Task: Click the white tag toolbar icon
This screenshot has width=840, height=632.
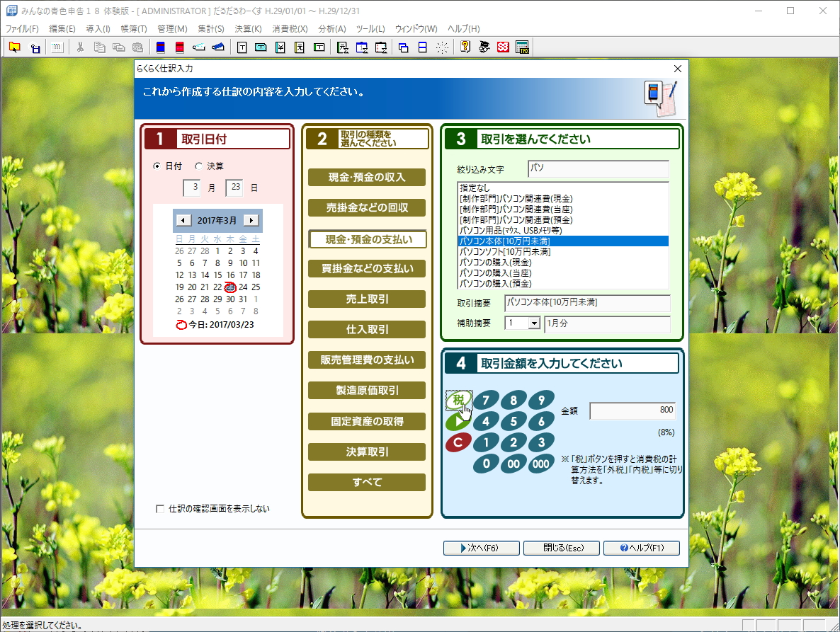Action: pos(199,47)
